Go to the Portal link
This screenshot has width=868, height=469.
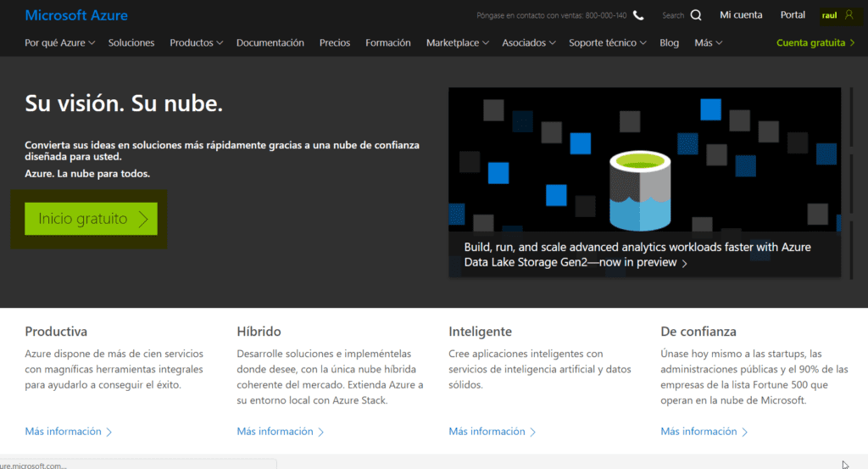coord(793,15)
